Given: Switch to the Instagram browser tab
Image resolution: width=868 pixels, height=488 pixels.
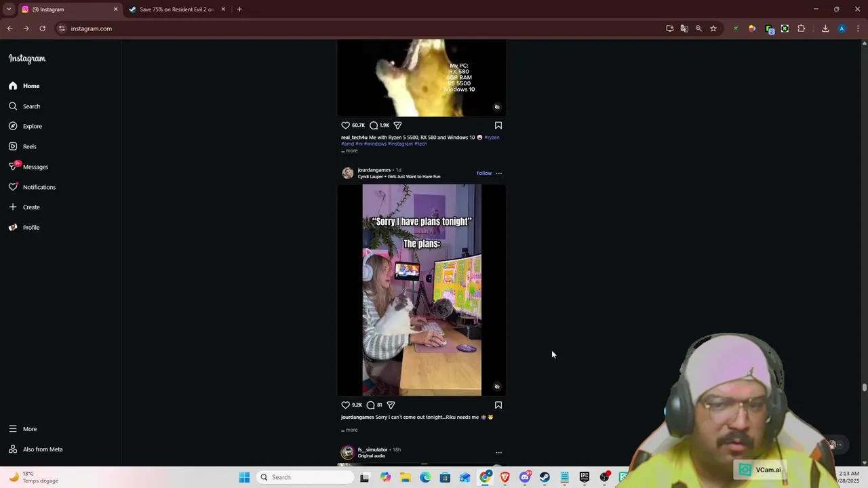Looking at the screenshot, I should [x=68, y=9].
